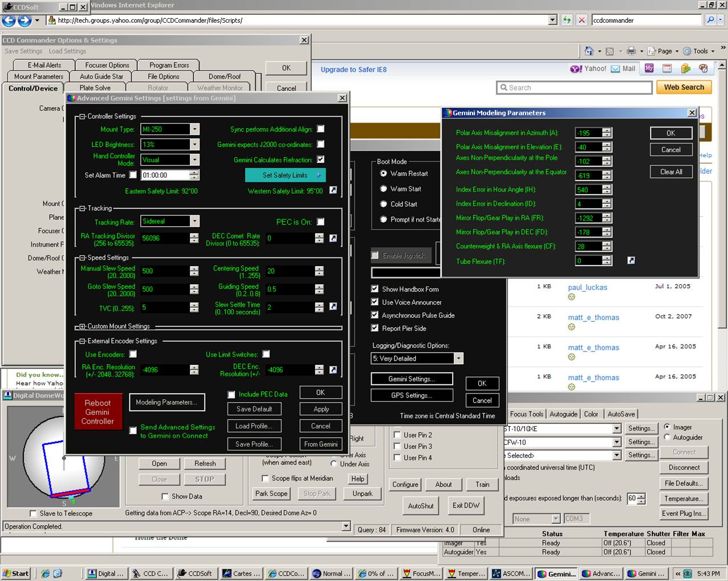This screenshot has height=581, width=728.
Task: Open the Logging/Diagnostic Options dropdown
Action: pos(458,358)
